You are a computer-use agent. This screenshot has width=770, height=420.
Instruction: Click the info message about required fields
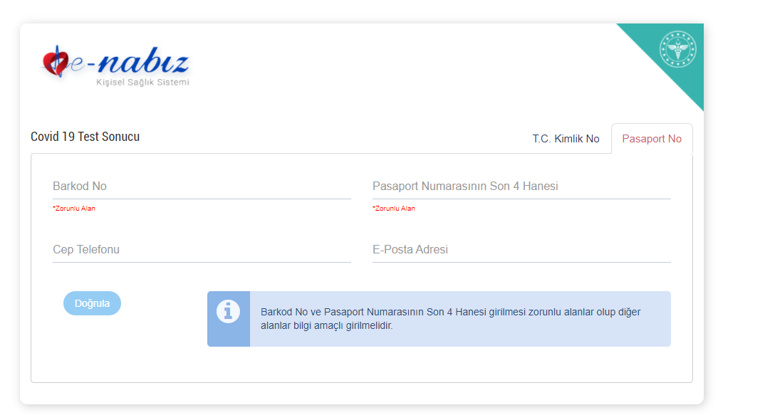pyautogui.click(x=450, y=318)
